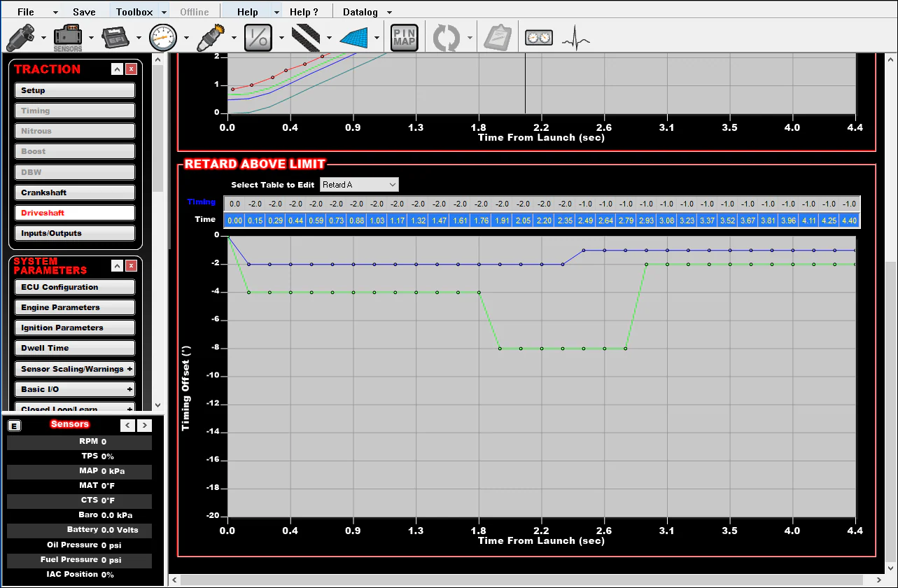
Task: Collapse the SYSTEM PARAMETERS panel
Action: point(117,265)
